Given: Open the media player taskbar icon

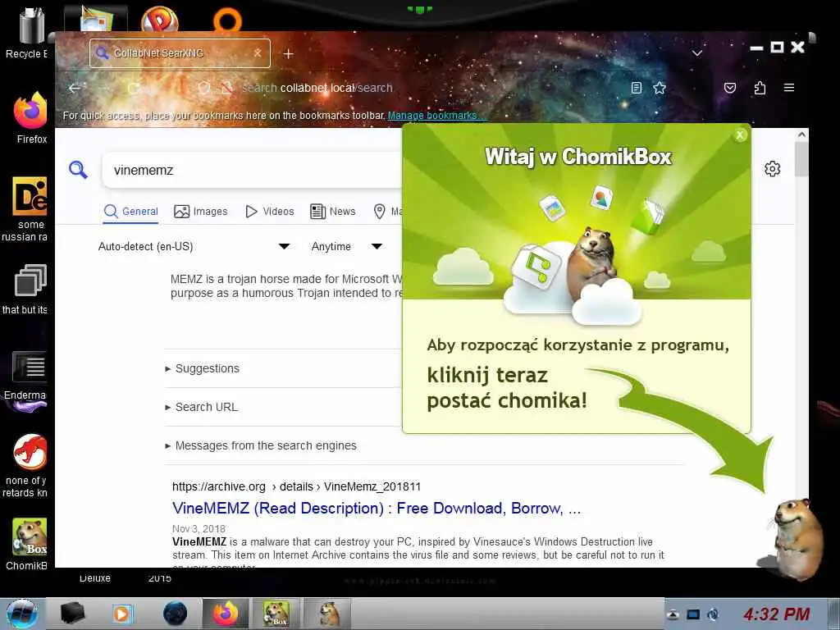Looking at the screenshot, I should 121,614.
